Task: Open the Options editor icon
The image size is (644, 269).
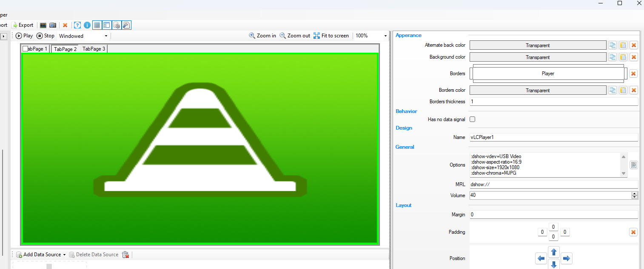Action: (x=634, y=165)
